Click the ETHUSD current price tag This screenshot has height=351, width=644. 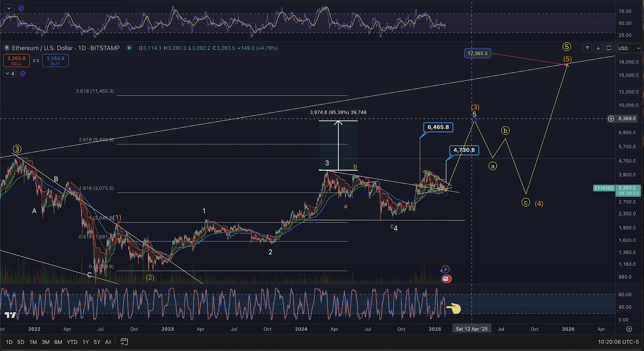click(x=617, y=190)
